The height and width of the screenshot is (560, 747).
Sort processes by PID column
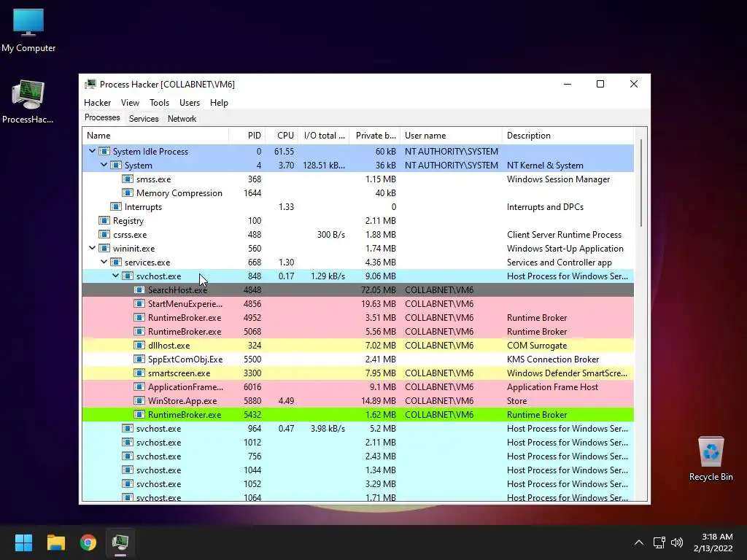247,136
